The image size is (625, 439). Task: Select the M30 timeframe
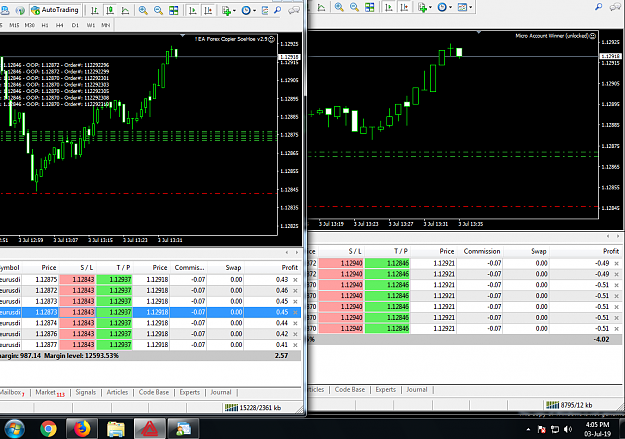[29, 25]
